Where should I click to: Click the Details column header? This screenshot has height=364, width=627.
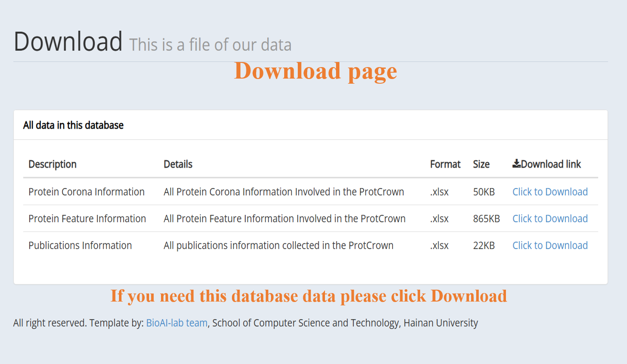178,164
